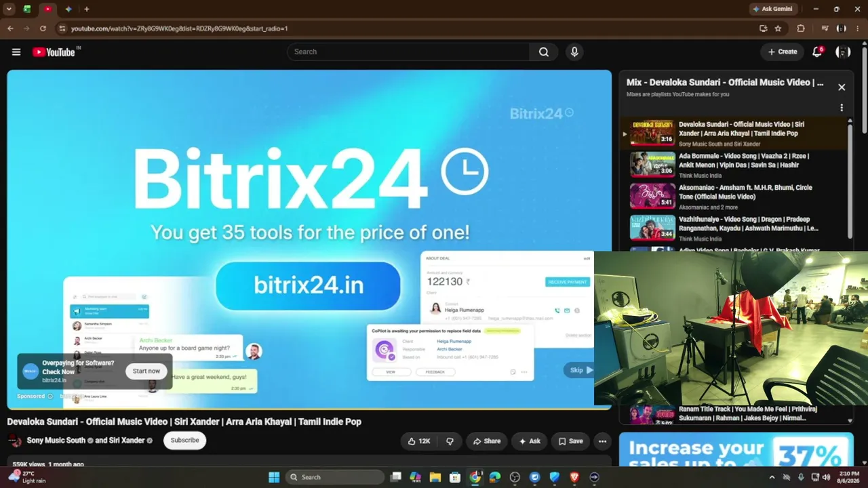Dislike this video
Viewport: 868px width, 488px height.
point(450,441)
